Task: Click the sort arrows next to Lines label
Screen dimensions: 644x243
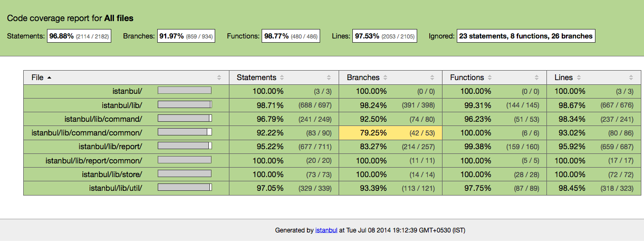Action: [x=579, y=77]
